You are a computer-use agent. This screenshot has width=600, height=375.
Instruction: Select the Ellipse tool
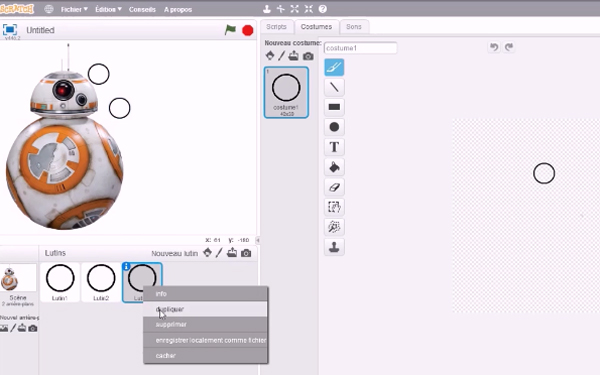[x=334, y=127]
